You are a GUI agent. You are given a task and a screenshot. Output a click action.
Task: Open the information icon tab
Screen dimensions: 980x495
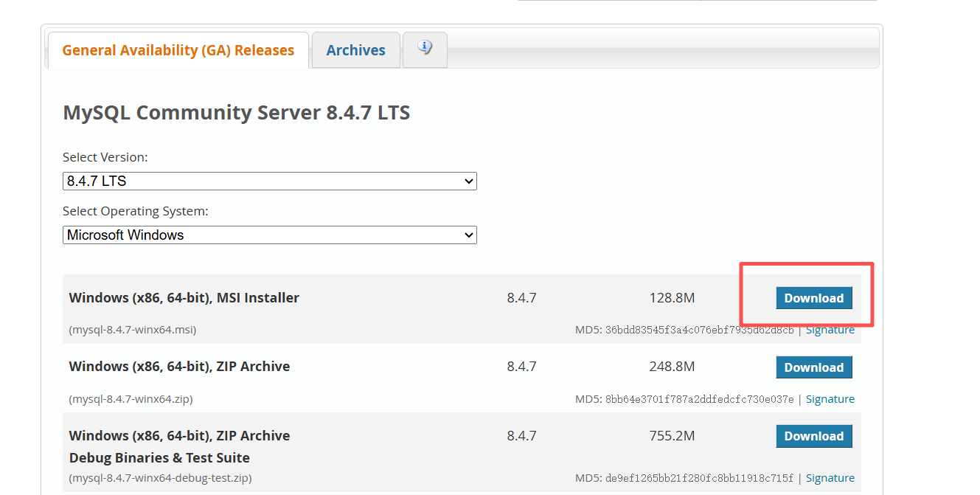tap(425, 49)
